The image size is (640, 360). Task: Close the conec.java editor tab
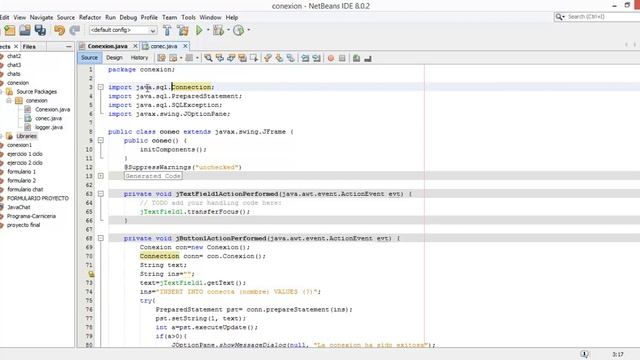185,46
